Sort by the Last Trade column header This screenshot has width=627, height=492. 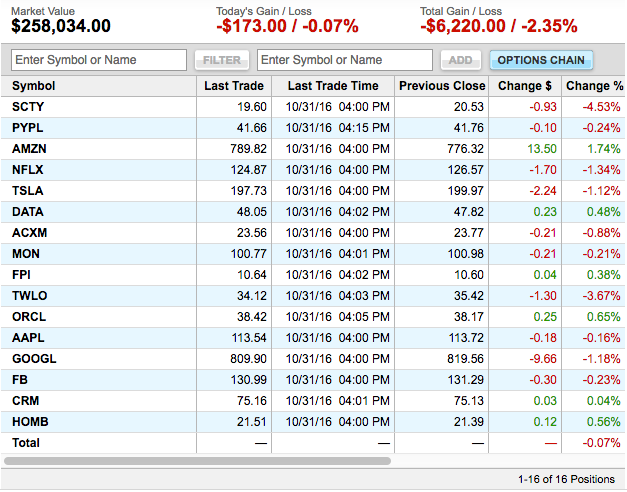234,86
